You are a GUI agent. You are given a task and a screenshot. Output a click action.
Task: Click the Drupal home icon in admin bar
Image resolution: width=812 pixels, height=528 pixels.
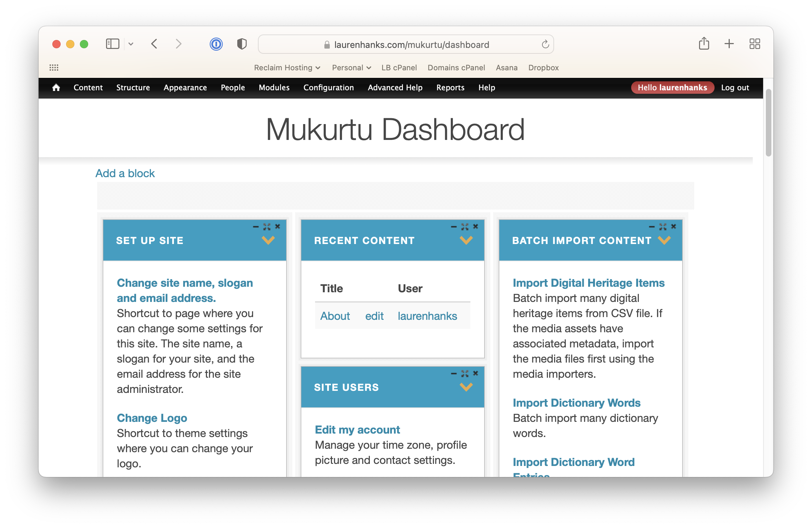[x=56, y=88]
